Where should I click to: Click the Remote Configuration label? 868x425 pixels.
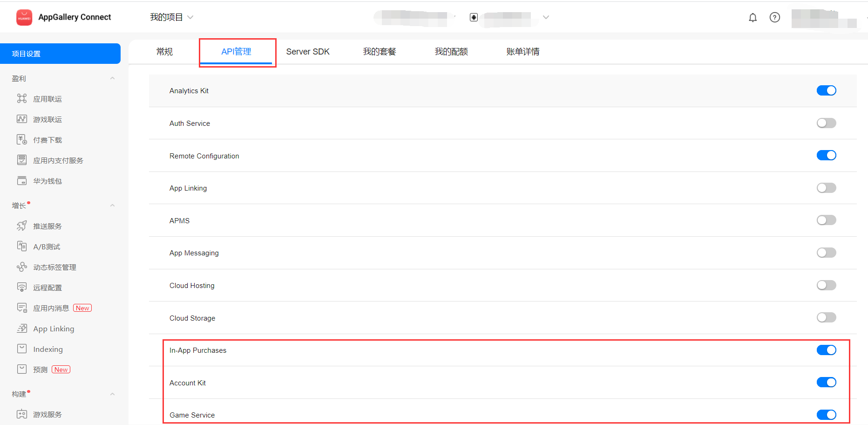click(204, 156)
